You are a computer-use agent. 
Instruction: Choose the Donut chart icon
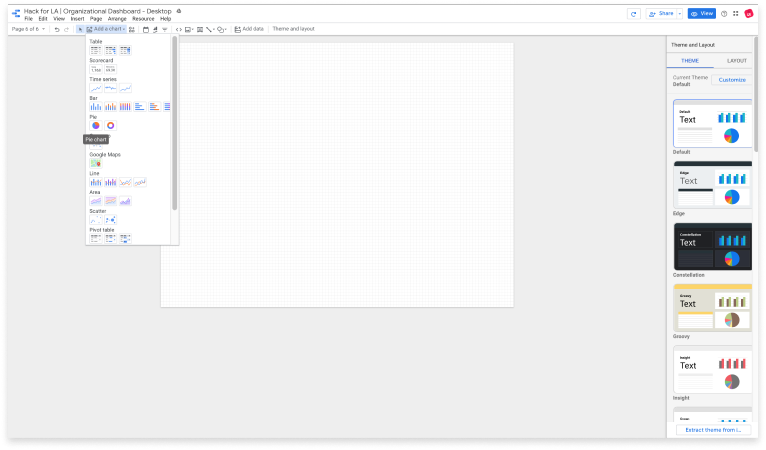tap(110, 125)
